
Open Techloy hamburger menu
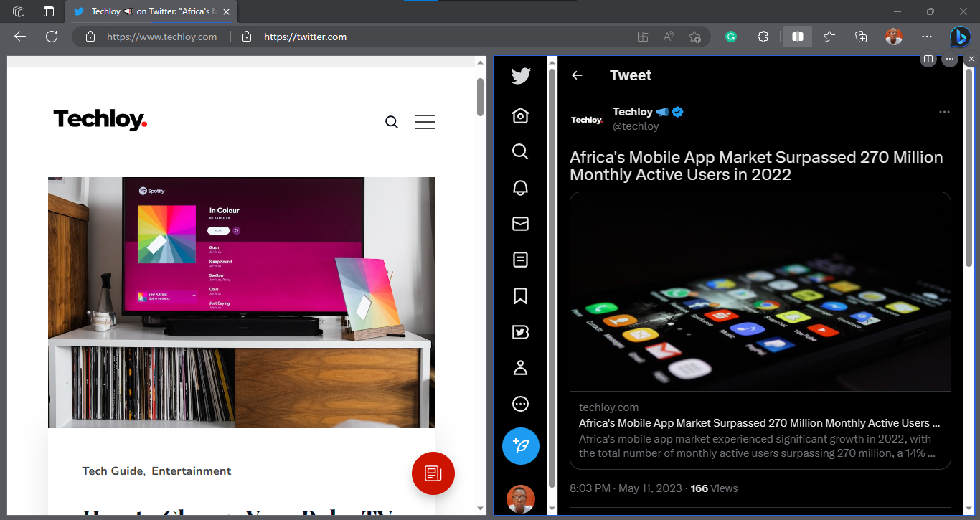[x=425, y=122]
